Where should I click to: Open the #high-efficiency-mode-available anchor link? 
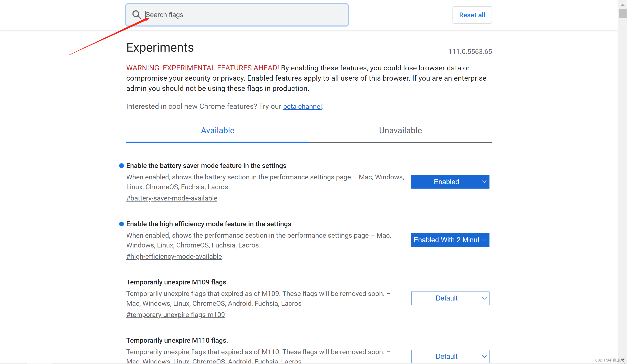(174, 256)
